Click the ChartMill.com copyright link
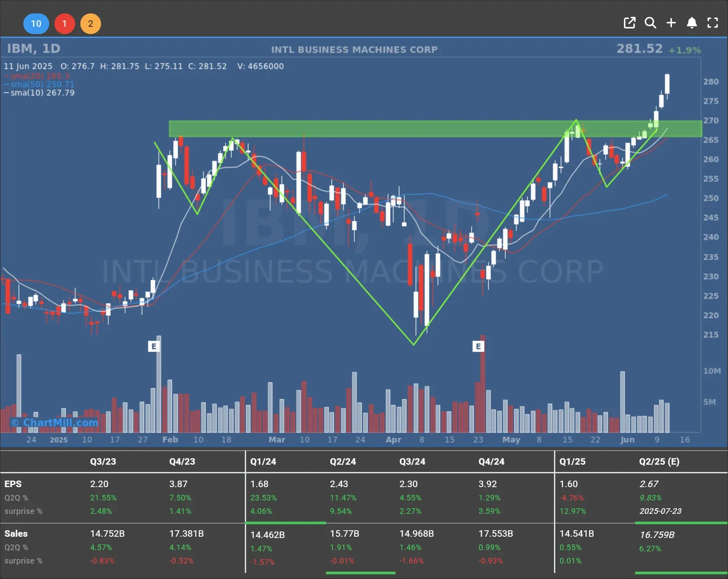 [55, 422]
